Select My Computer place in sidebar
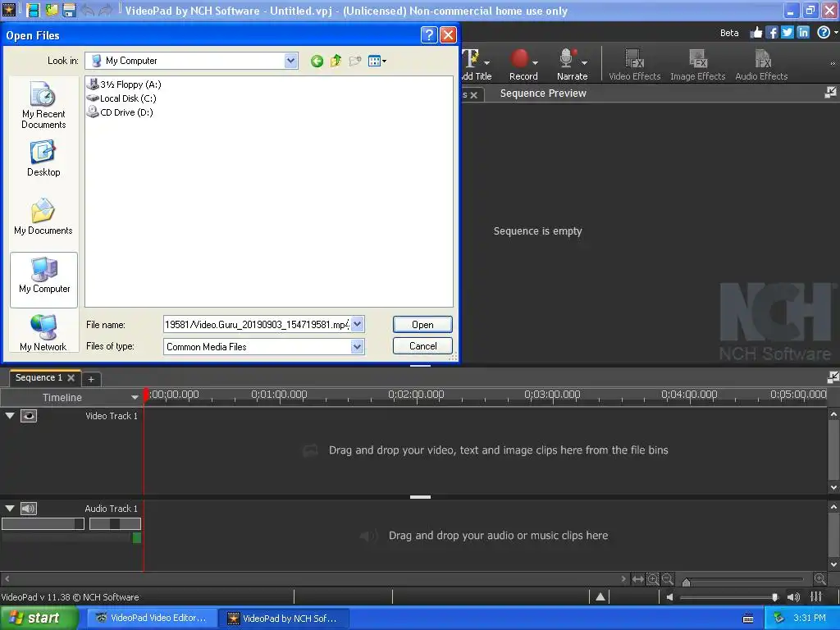The image size is (840, 630). coord(44,280)
